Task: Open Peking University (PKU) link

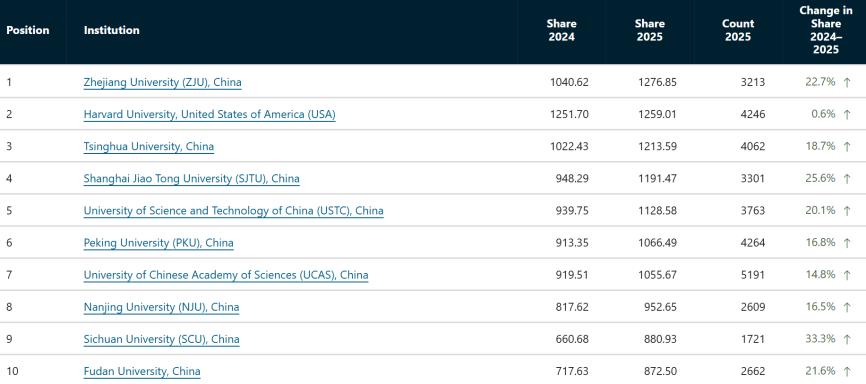Action: point(159,243)
